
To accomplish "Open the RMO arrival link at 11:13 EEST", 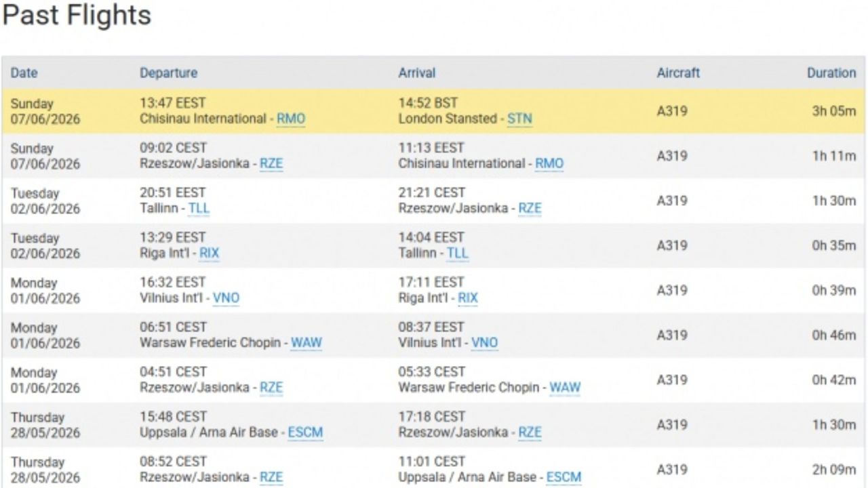I will (549, 163).
